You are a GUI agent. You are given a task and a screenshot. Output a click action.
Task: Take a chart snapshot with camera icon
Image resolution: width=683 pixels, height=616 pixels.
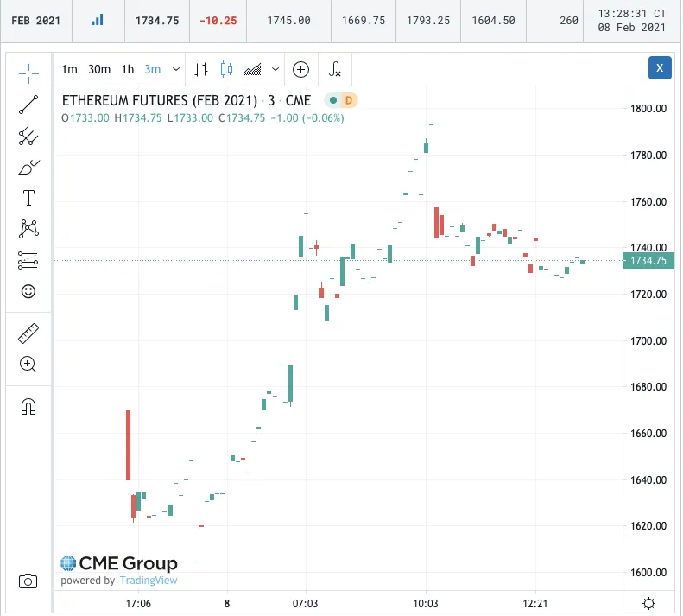pyautogui.click(x=28, y=581)
